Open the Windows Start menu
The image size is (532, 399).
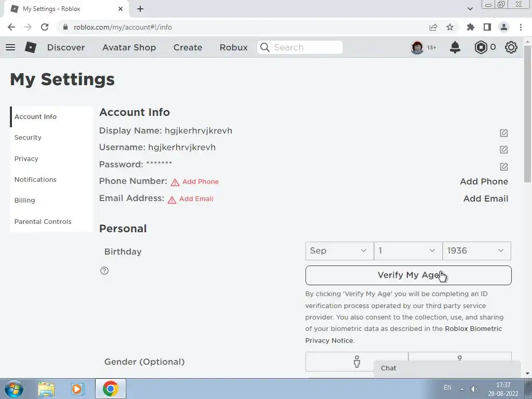[14, 389]
